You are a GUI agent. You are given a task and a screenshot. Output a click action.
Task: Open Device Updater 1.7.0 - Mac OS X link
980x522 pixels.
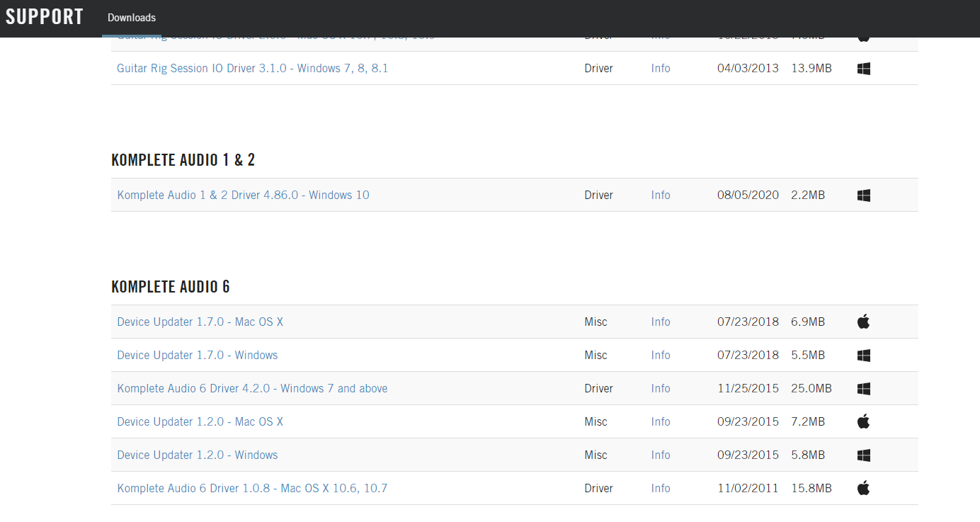click(200, 322)
